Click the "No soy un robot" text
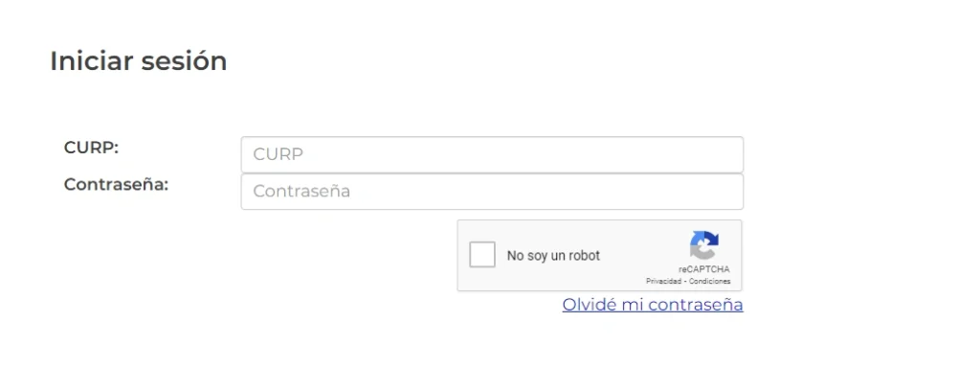The image size is (980, 368). [553, 255]
